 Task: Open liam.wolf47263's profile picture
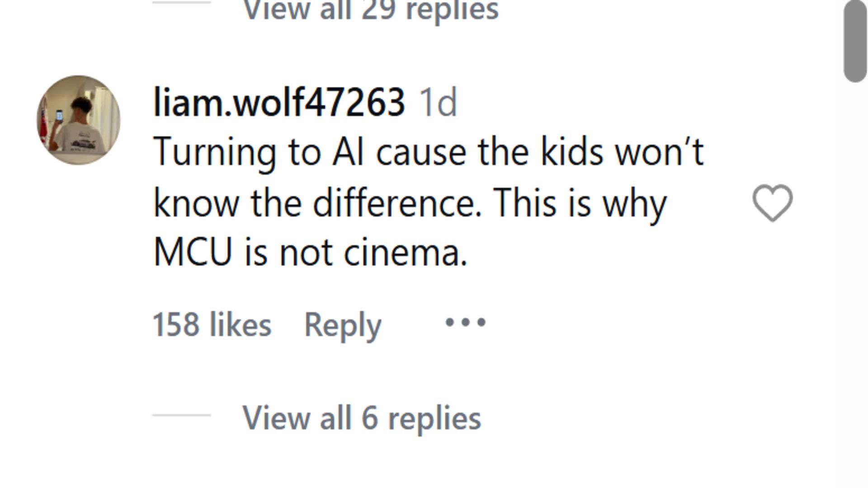78,120
